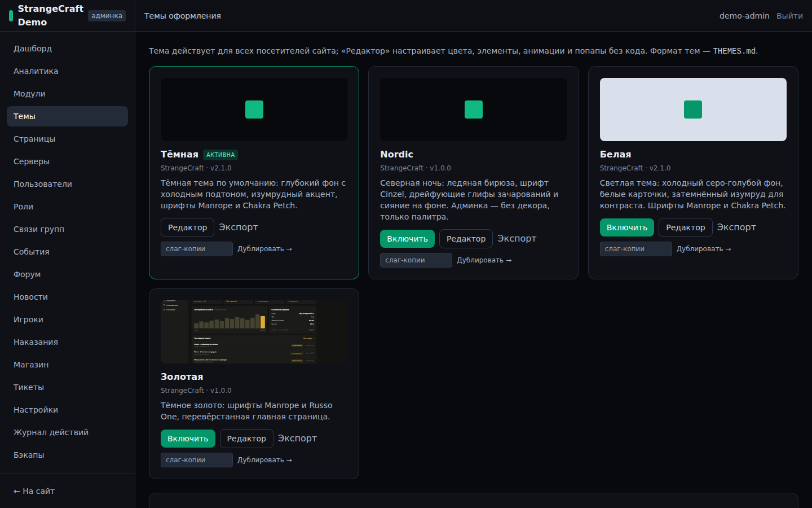Image resolution: width=812 pixels, height=508 pixels.
Task: Click the Золотая theme title
Action: (x=182, y=376)
